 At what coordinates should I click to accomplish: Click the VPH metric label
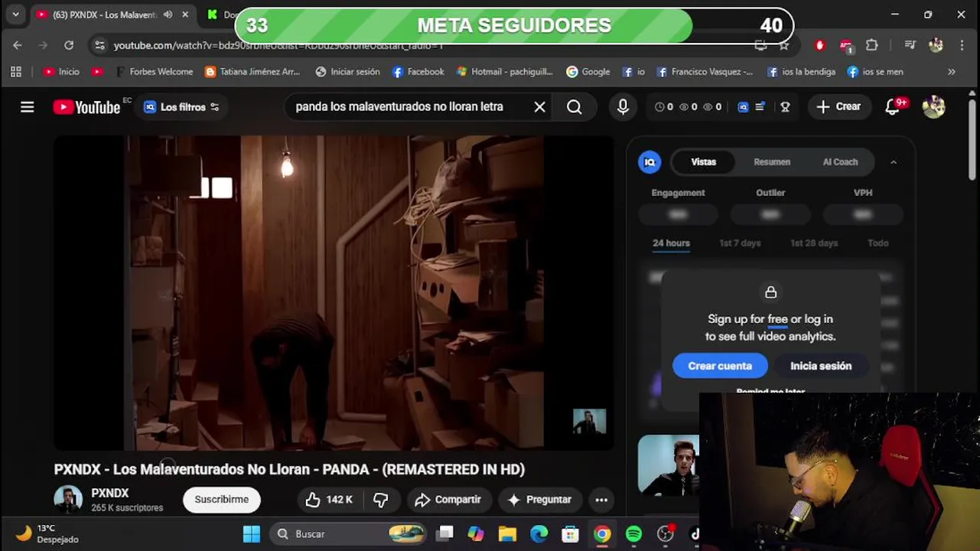pos(863,193)
